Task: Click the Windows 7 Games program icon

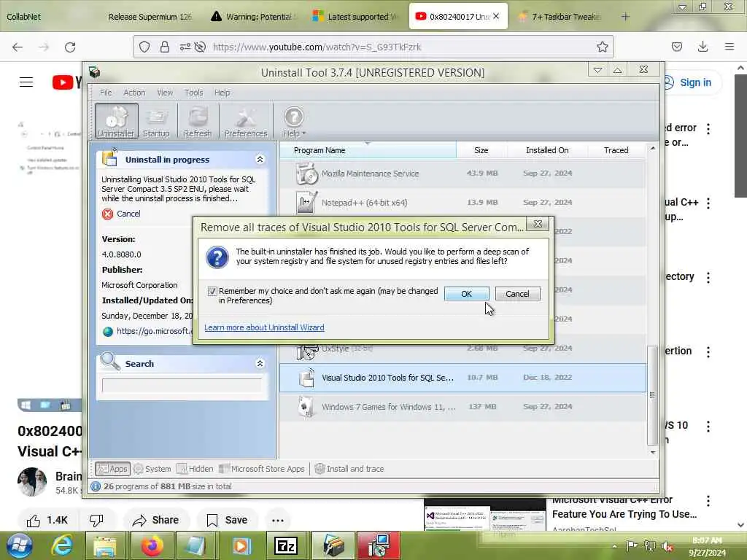Action: [x=306, y=407]
